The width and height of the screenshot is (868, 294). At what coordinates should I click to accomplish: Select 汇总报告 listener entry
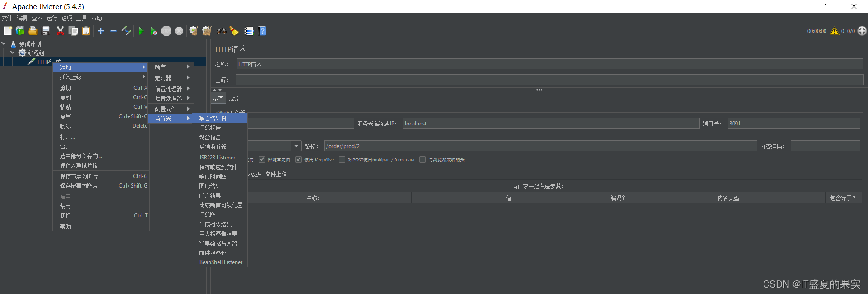[220, 128]
